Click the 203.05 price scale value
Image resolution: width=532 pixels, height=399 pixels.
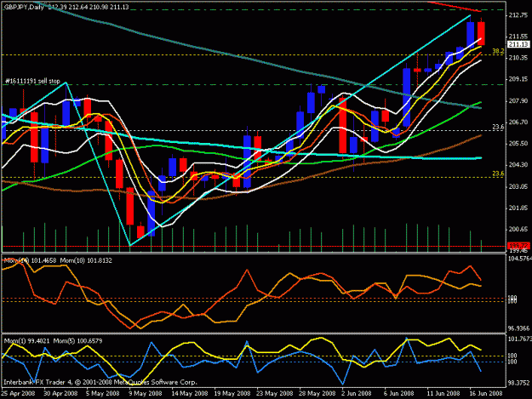518,186
